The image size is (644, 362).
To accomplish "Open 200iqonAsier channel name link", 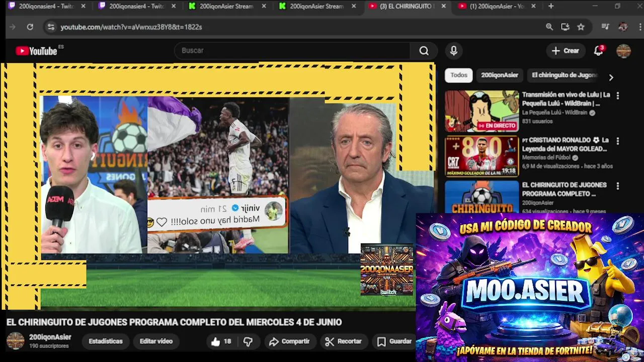I will pyautogui.click(x=50, y=337).
